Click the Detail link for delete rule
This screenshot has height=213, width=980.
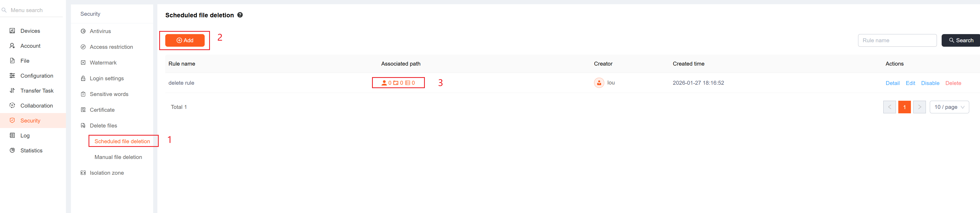click(x=892, y=83)
